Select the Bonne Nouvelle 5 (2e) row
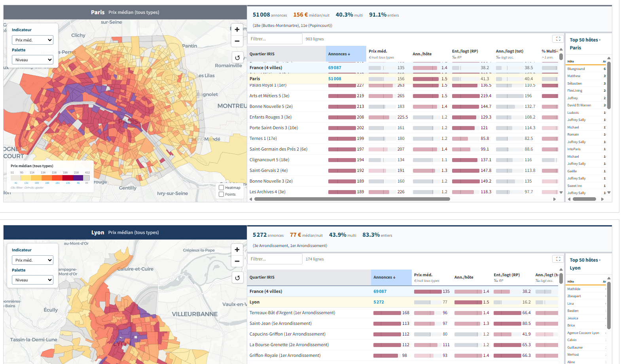Image resolution: width=621 pixels, height=364 pixels. click(x=403, y=106)
